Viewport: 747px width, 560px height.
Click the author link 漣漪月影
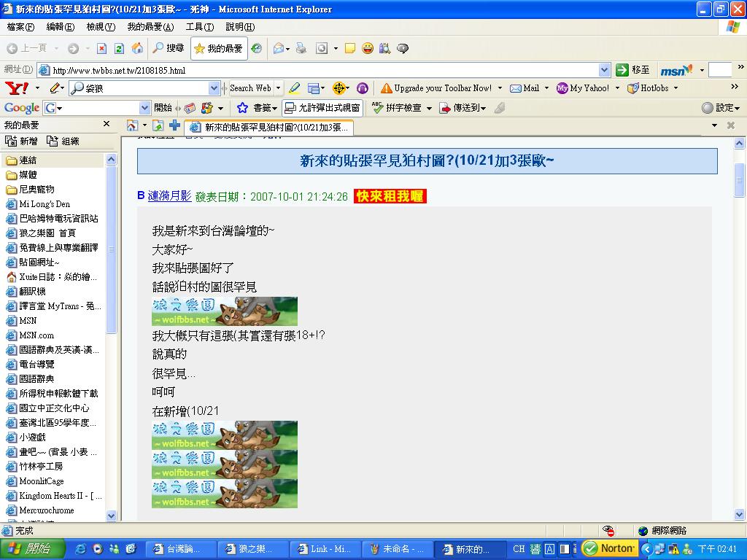169,196
